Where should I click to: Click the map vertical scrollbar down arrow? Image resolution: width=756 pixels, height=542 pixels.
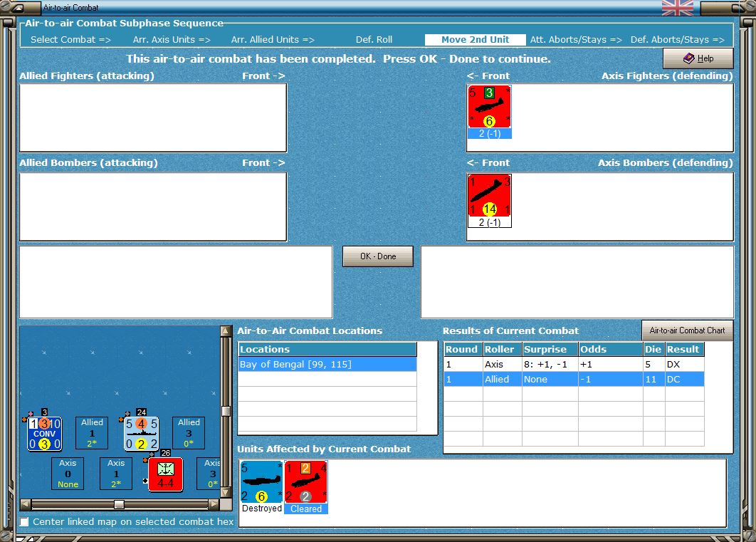[225, 493]
